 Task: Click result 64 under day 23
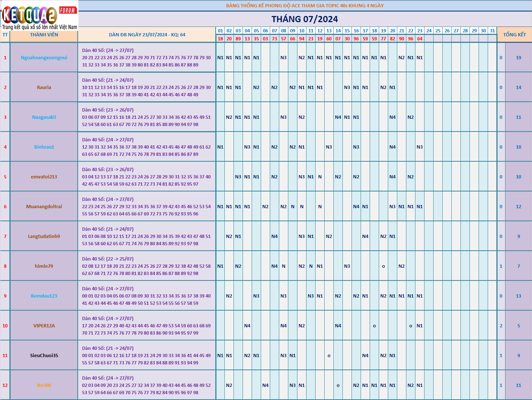pos(420,39)
